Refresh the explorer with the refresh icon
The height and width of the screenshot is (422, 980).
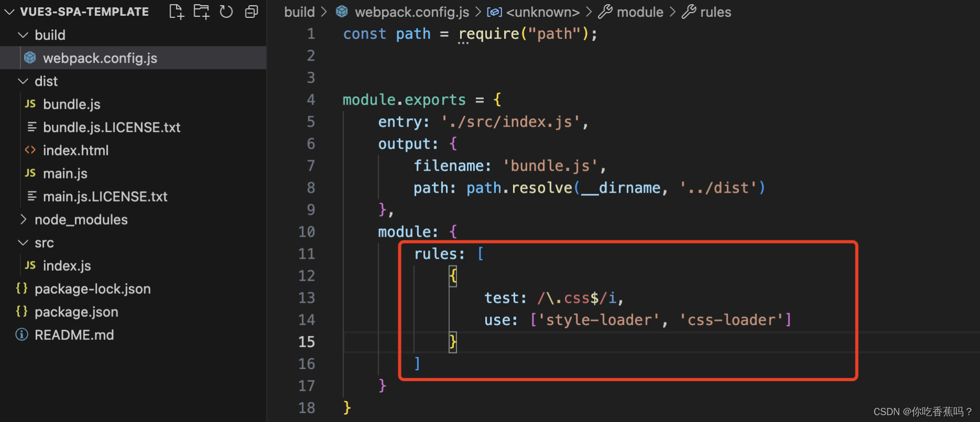click(x=226, y=12)
